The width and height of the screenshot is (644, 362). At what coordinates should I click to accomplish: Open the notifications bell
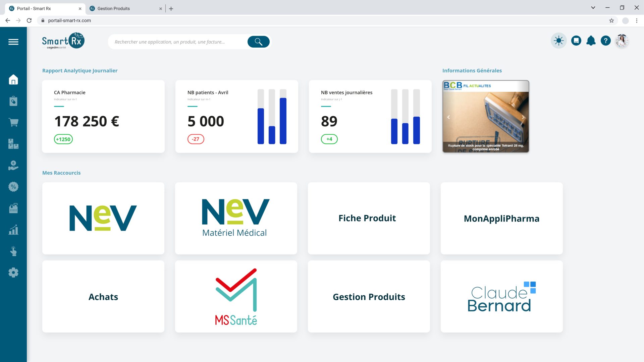591,41
